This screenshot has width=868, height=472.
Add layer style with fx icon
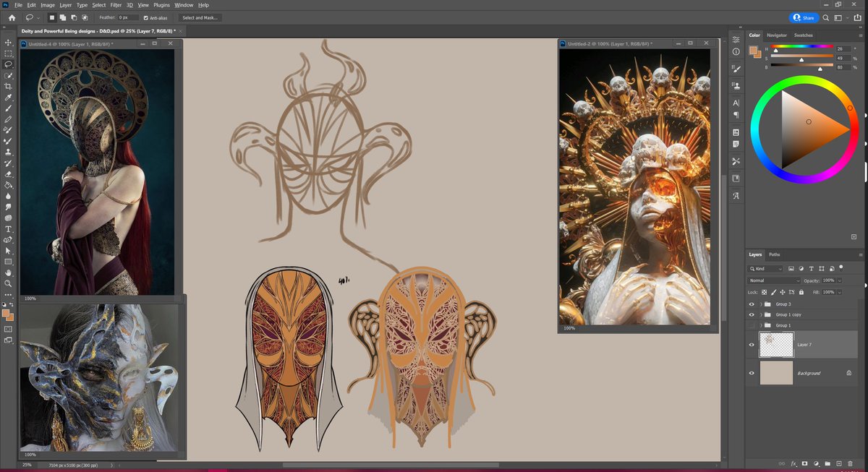pyautogui.click(x=793, y=463)
